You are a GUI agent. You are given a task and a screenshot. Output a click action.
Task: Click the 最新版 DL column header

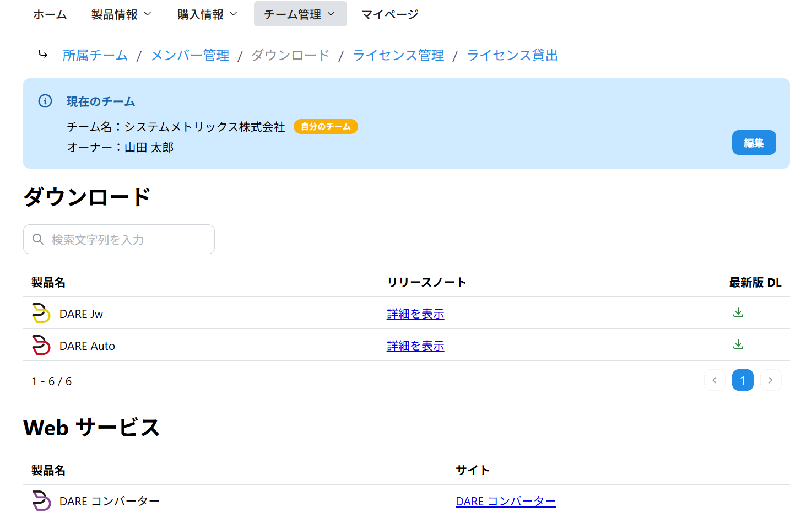[755, 282]
